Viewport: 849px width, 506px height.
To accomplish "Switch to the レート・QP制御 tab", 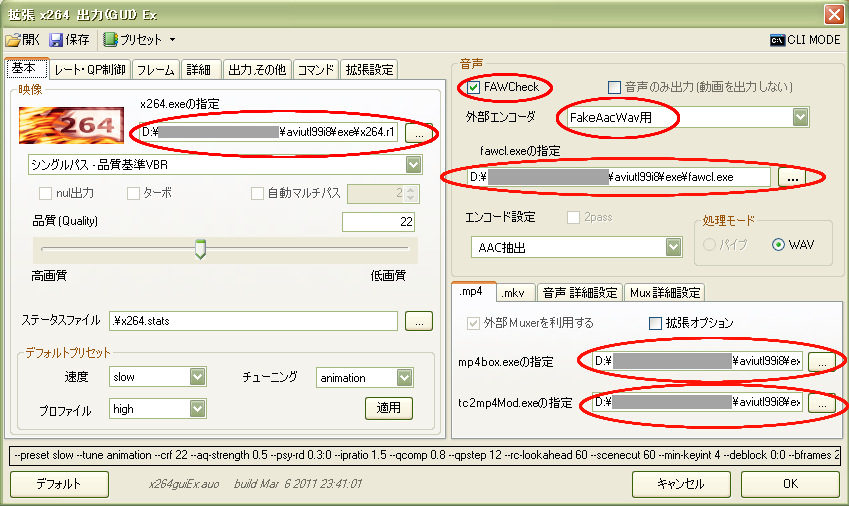I will 89,69.
